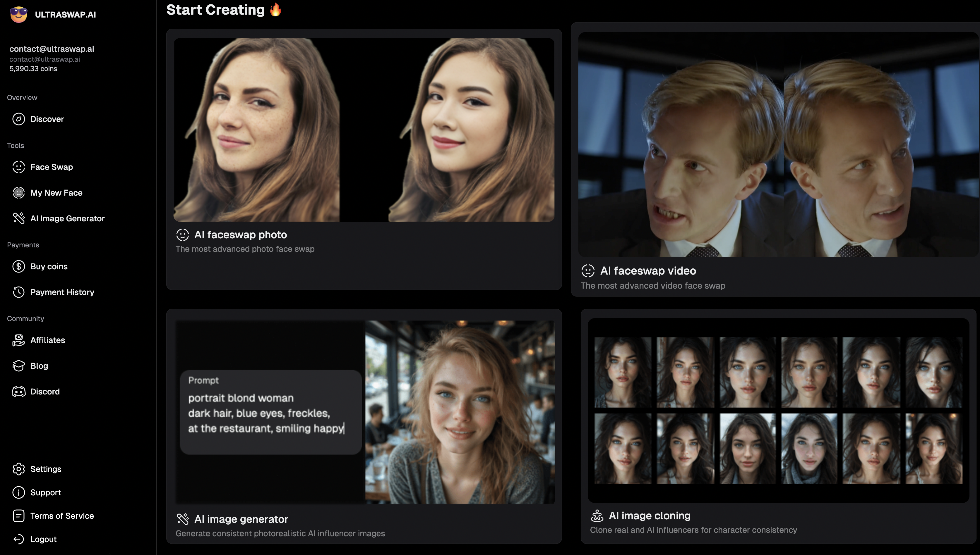980x555 pixels.
Task: Open the AI faceswap photo title link
Action: (240, 235)
